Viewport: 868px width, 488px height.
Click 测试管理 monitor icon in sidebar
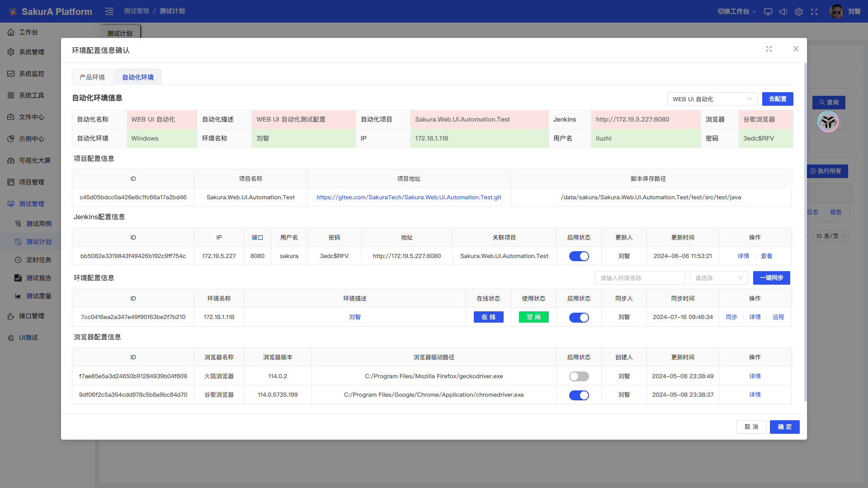point(11,204)
